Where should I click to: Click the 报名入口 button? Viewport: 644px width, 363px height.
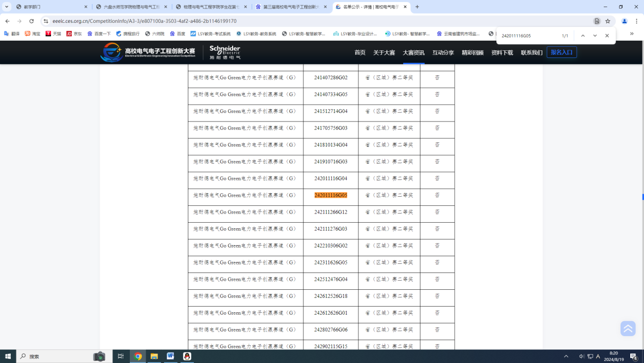click(x=562, y=52)
